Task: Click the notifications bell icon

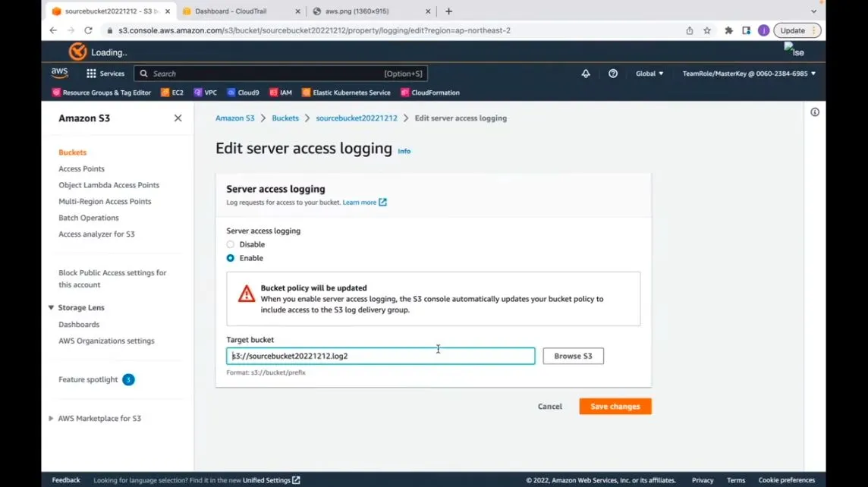Action: point(586,74)
